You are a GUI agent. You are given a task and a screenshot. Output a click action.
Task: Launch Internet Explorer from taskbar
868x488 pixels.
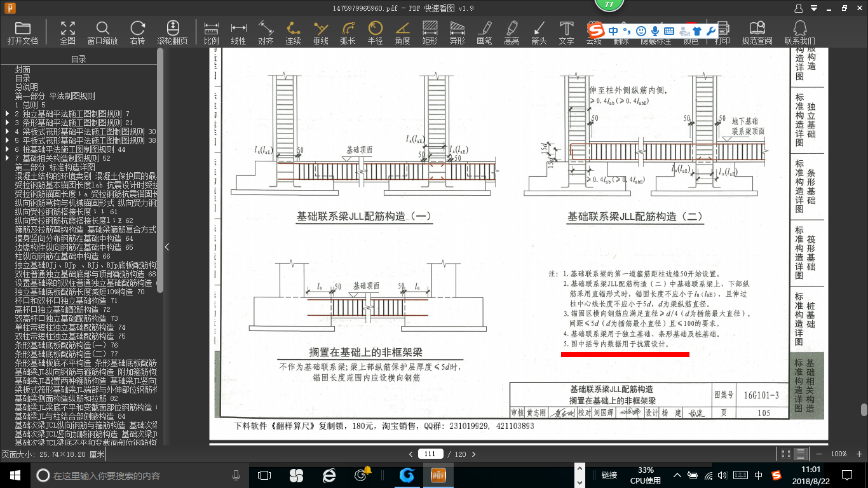[329, 475]
